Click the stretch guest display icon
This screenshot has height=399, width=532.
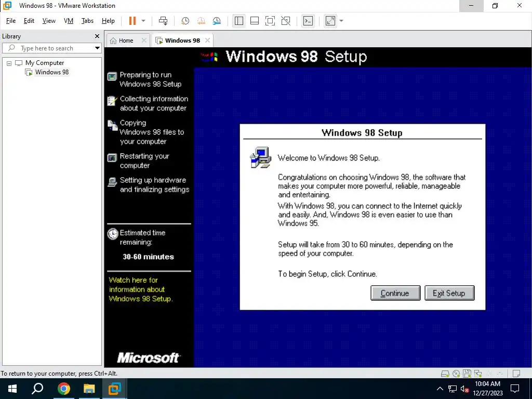[x=330, y=21]
